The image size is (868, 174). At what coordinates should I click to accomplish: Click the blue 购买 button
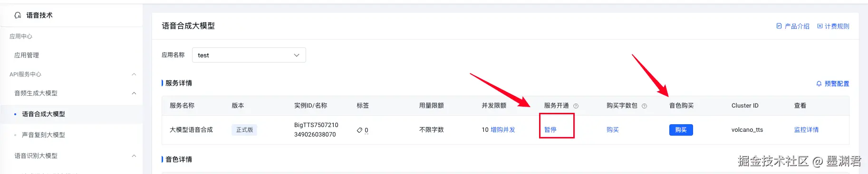point(681,129)
